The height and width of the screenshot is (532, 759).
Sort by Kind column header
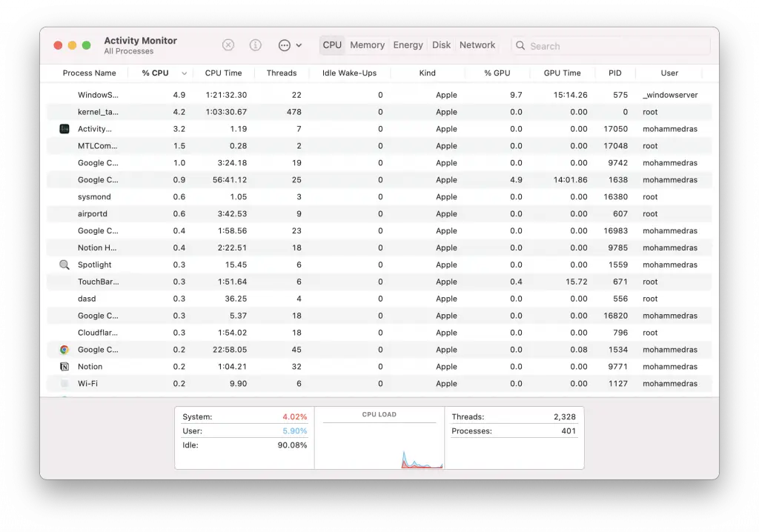click(427, 73)
